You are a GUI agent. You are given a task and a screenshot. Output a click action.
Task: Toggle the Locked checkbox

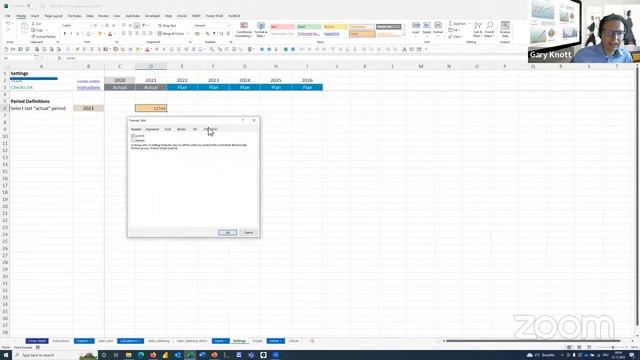(x=133, y=136)
